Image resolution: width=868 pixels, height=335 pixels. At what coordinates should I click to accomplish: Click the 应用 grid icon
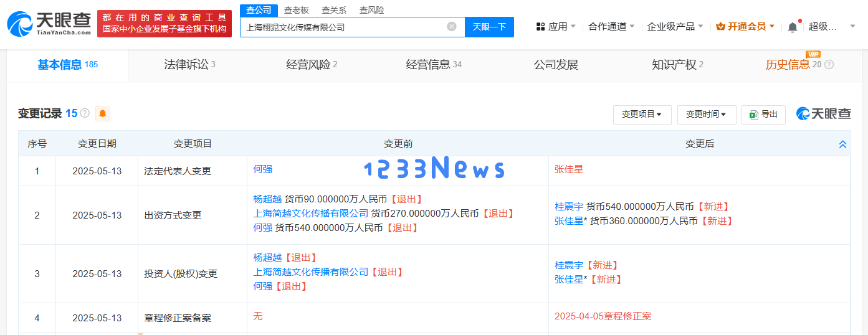pos(540,27)
